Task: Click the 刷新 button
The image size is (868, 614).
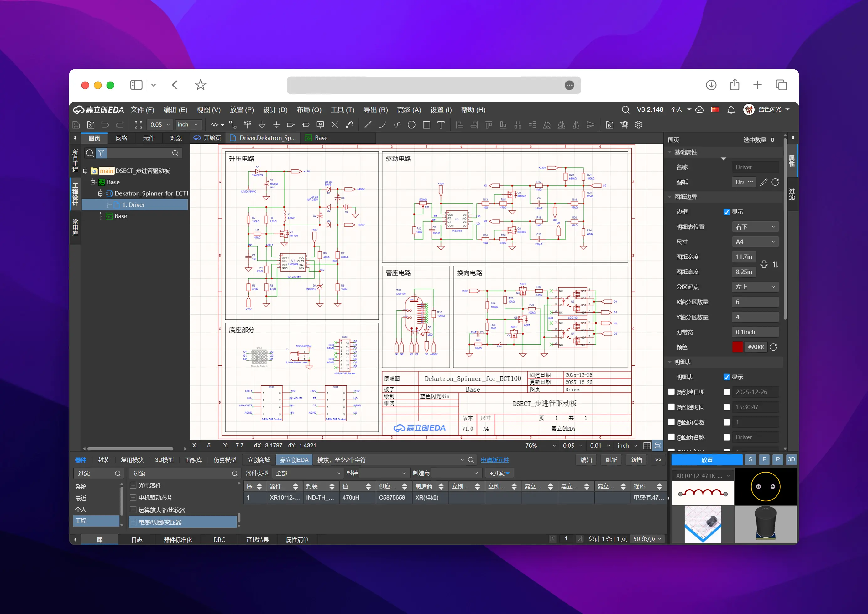Action: [611, 460]
